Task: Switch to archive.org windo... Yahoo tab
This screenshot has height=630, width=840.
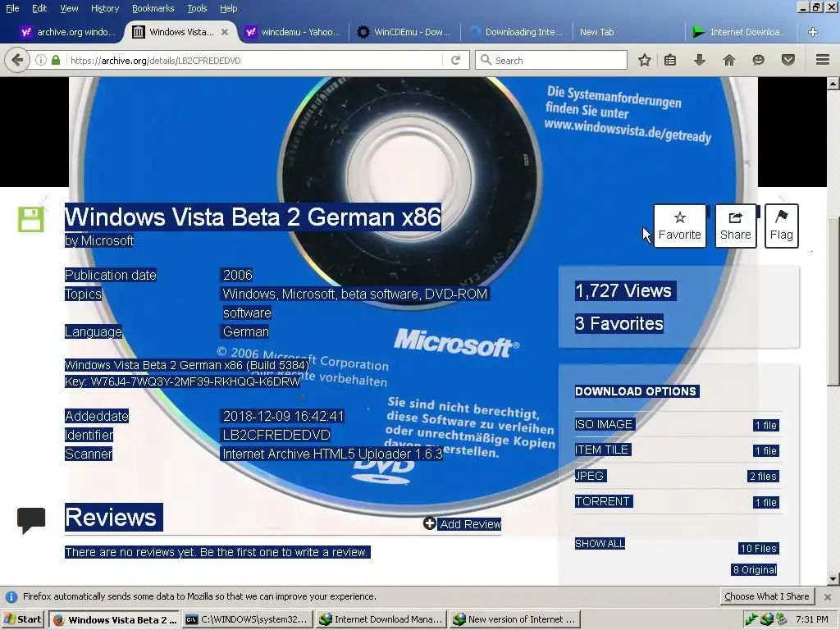Action: click(67, 32)
